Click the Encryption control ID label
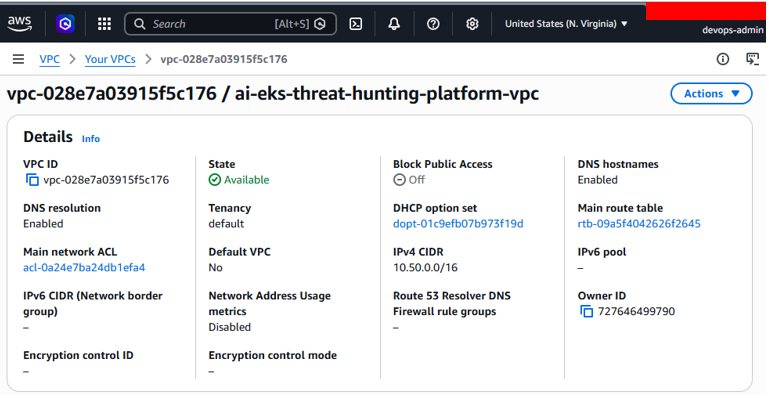Screen dimensions: 769x398 78,355
